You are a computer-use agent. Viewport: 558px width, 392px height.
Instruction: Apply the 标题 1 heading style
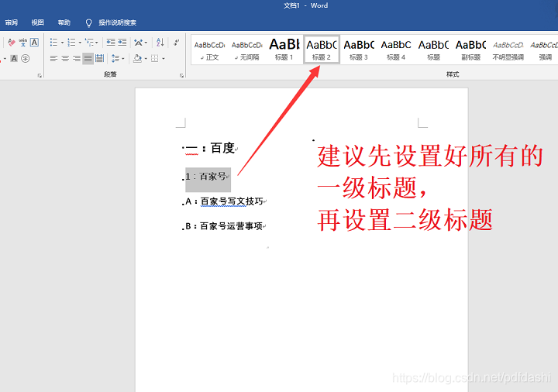284,50
